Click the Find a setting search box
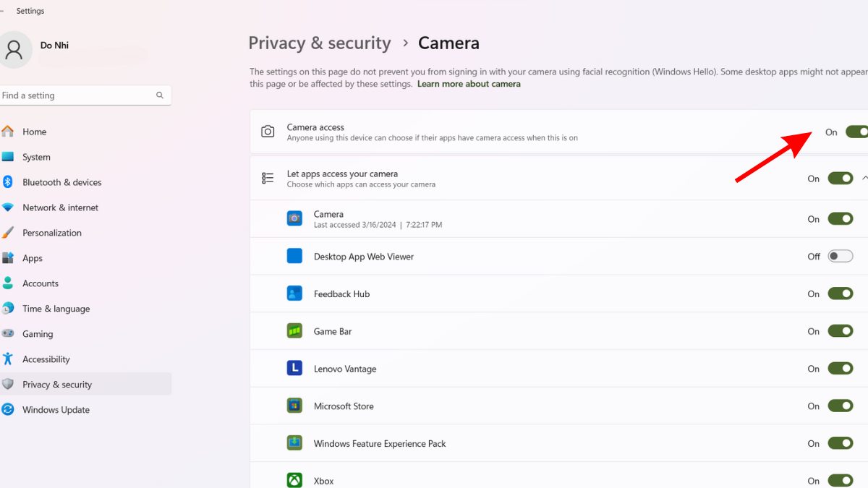 tap(76, 95)
